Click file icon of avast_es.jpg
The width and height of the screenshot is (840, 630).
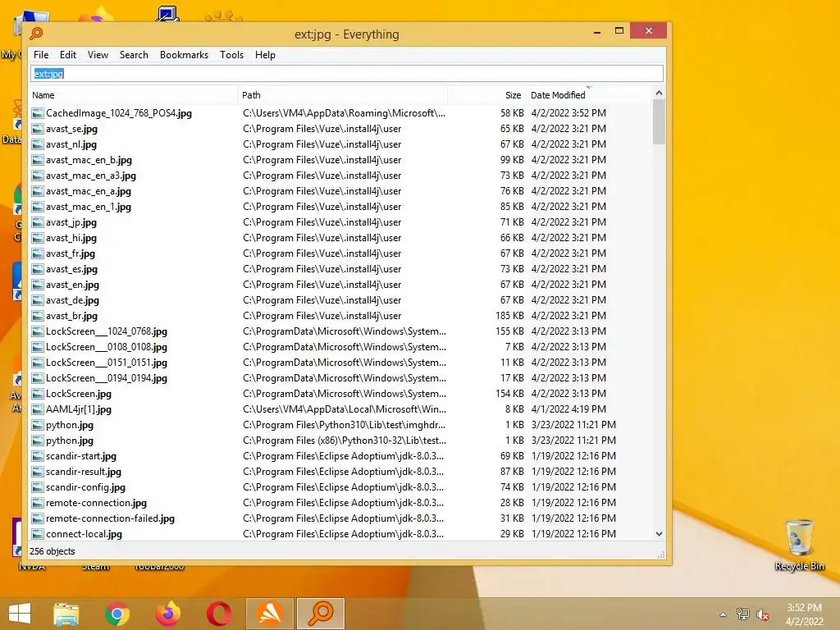tap(37, 269)
